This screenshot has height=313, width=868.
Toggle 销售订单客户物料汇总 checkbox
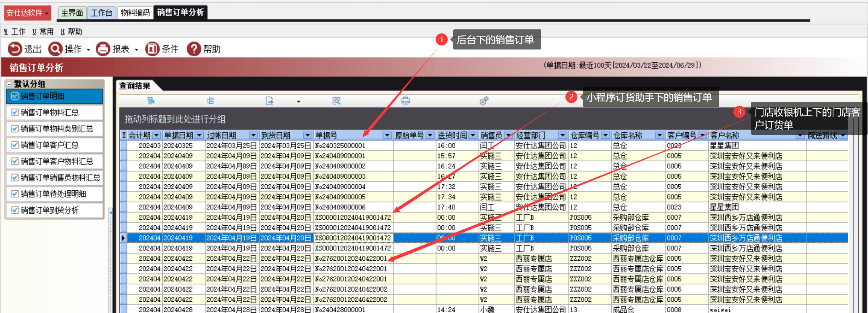point(15,161)
